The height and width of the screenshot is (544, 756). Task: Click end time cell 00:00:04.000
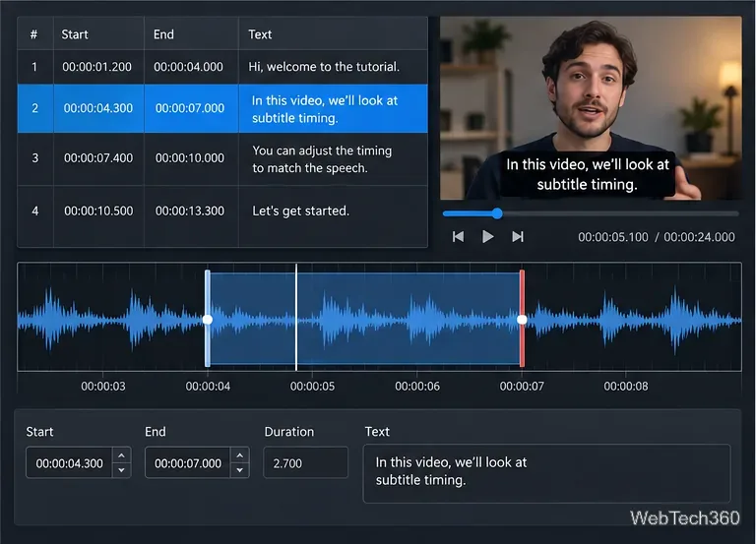pyautogui.click(x=189, y=67)
